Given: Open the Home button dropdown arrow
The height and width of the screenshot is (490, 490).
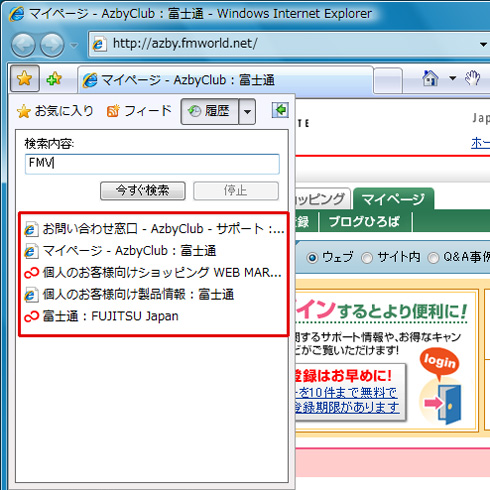Looking at the screenshot, I should coord(452,79).
